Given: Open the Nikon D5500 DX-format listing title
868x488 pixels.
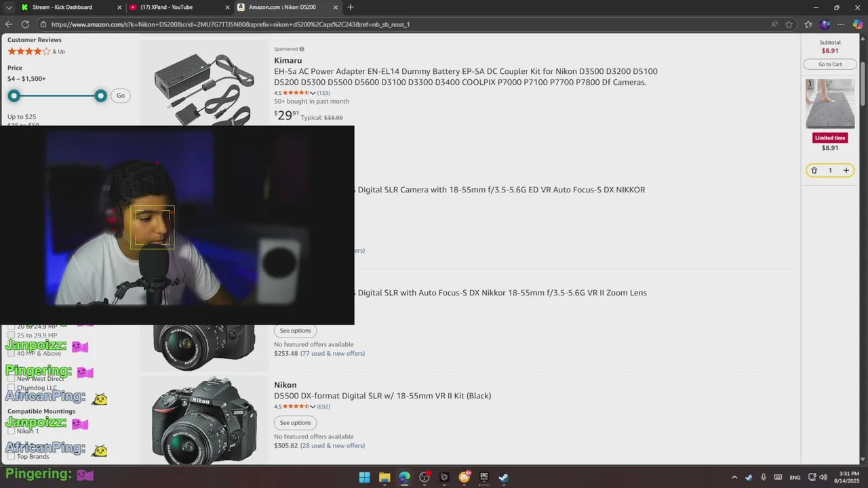Looking at the screenshot, I should coord(382,396).
